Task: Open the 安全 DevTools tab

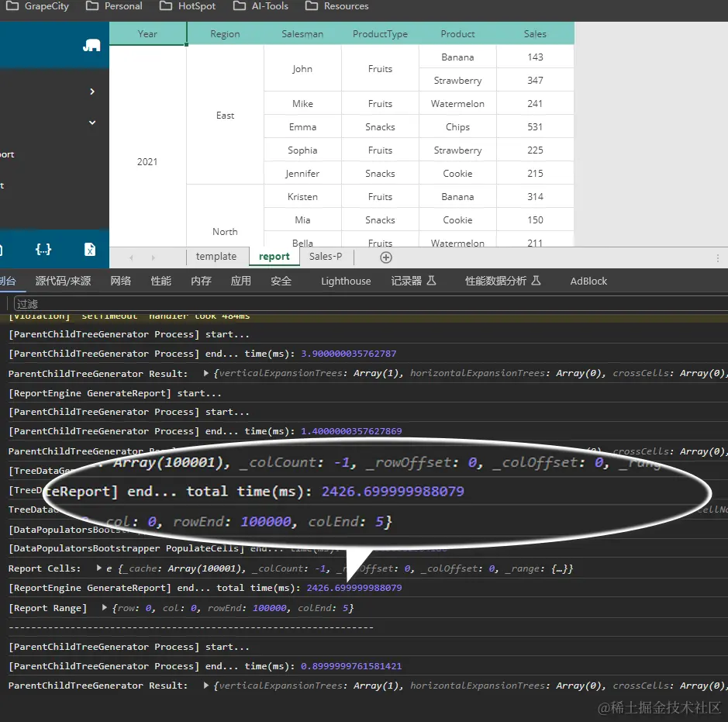Action: [281, 281]
